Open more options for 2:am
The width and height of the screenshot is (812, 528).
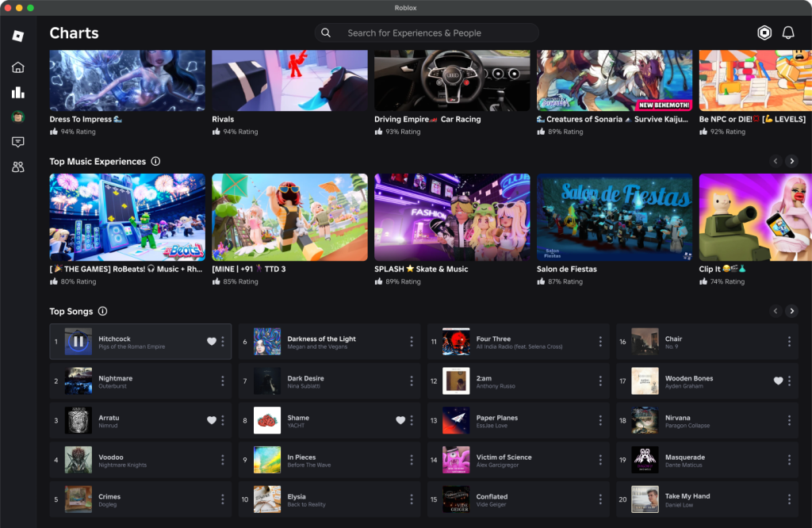[600, 381]
